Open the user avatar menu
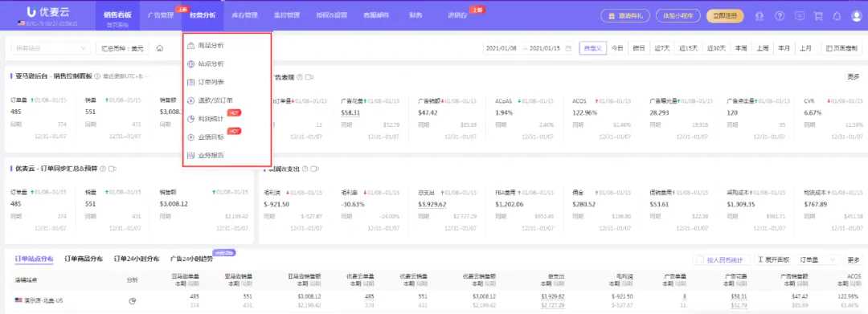The width and height of the screenshot is (868, 314). (857, 16)
